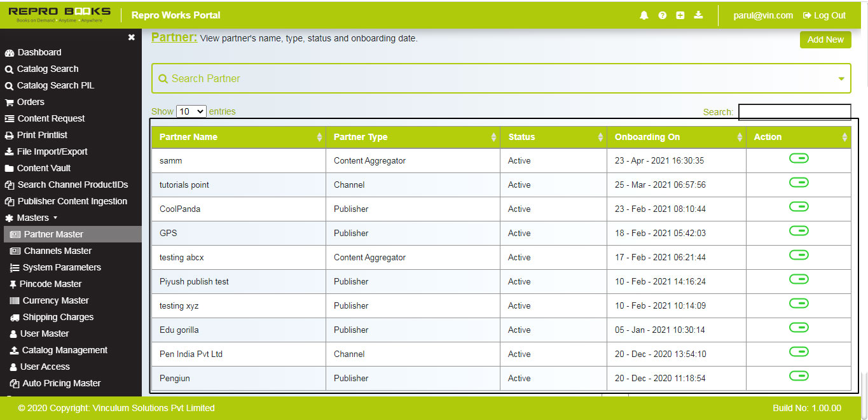The image size is (868, 420).
Task: Sort by Onboarding On column arrows
Action: tap(740, 137)
